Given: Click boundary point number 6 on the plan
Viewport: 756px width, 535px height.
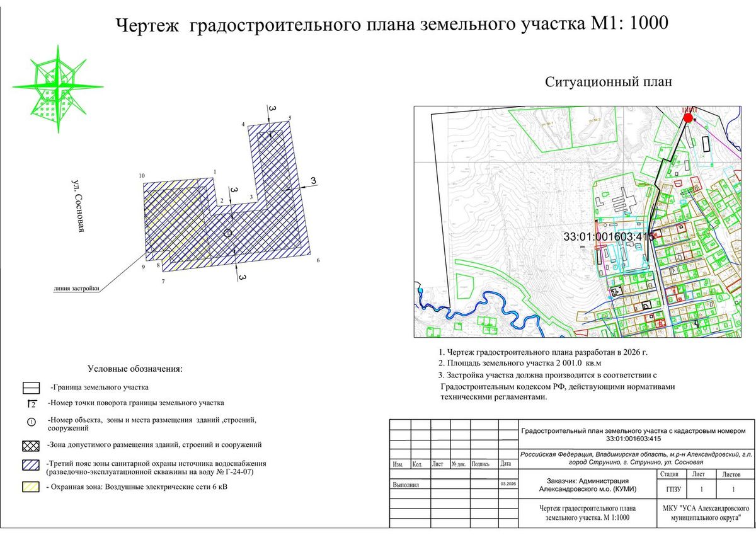Looking at the screenshot, I should (x=318, y=260).
